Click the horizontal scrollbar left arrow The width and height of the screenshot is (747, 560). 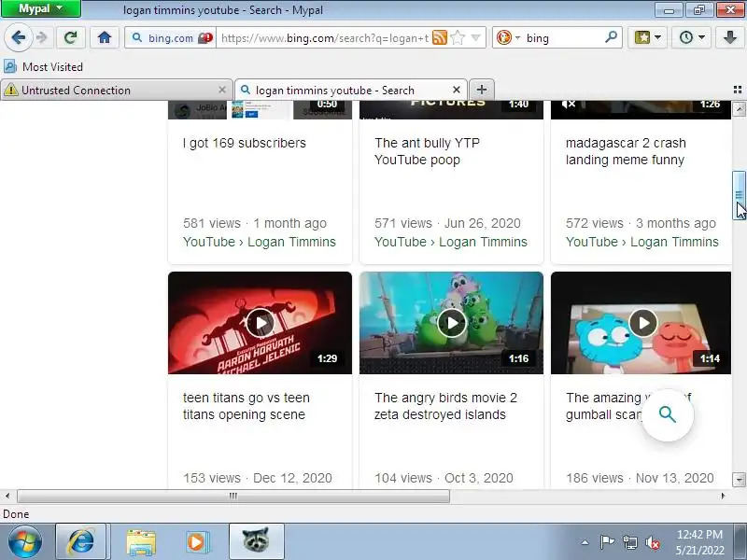(x=7, y=497)
